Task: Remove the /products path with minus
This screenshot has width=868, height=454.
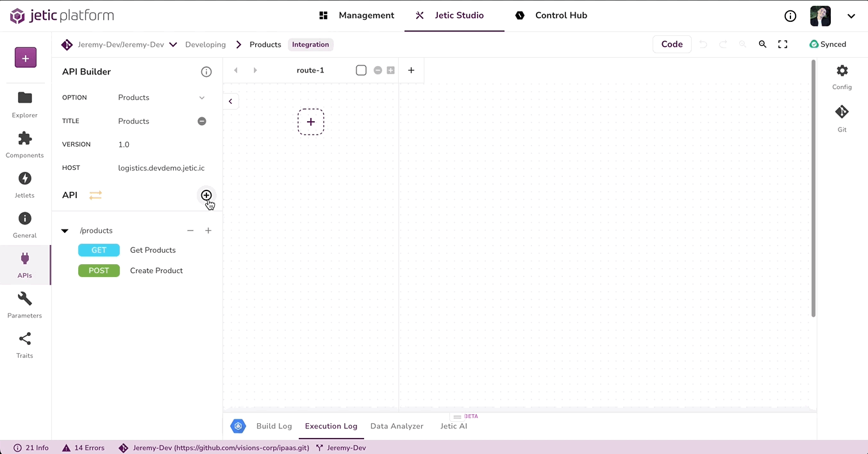Action: point(190,230)
